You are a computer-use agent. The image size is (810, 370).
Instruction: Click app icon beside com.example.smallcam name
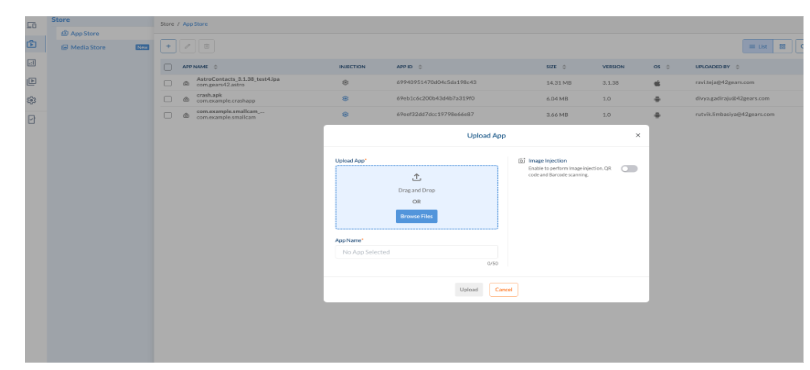186,116
